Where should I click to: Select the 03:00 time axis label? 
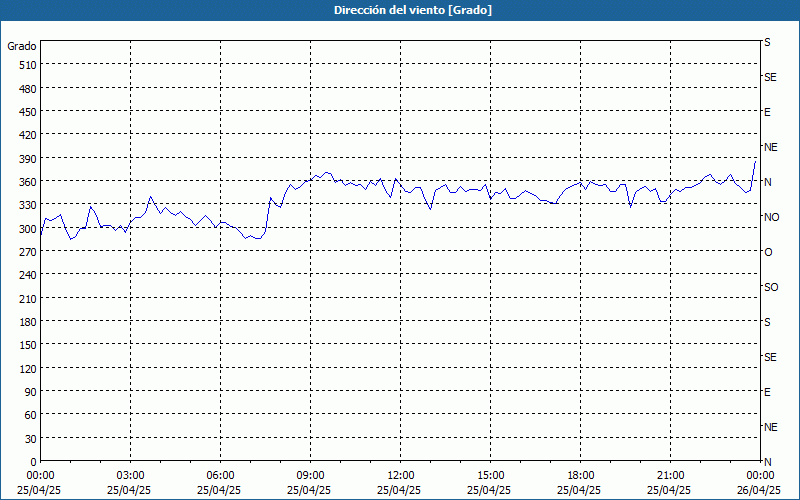[130, 475]
